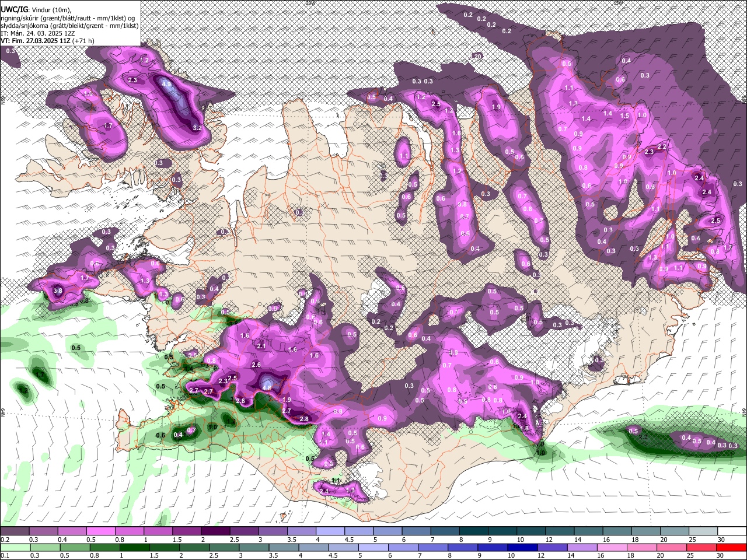Click the '12' label on the snow legend row
This screenshot has height=560, width=747.
point(549,540)
